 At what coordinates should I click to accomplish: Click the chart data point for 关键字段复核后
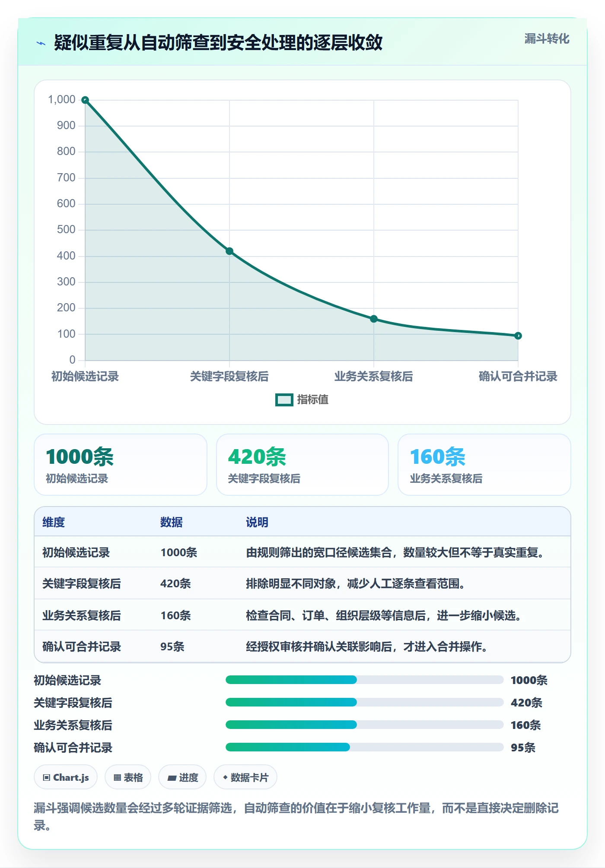tap(229, 251)
